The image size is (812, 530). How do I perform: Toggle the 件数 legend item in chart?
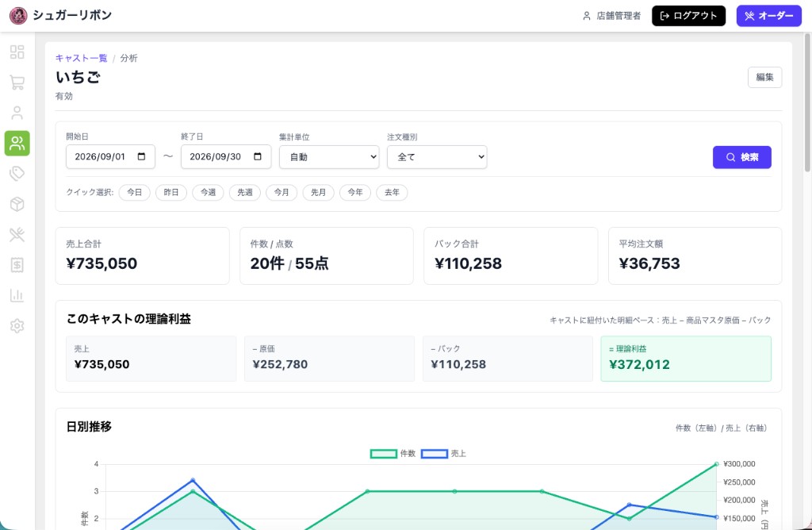pyautogui.click(x=393, y=454)
